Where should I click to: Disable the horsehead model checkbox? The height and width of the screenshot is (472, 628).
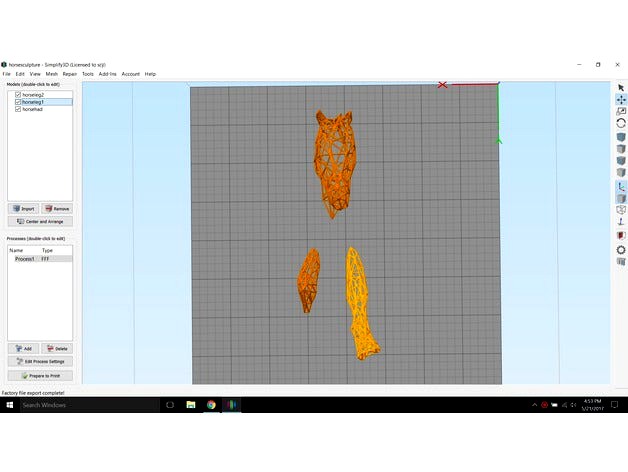pyautogui.click(x=18, y=109)
